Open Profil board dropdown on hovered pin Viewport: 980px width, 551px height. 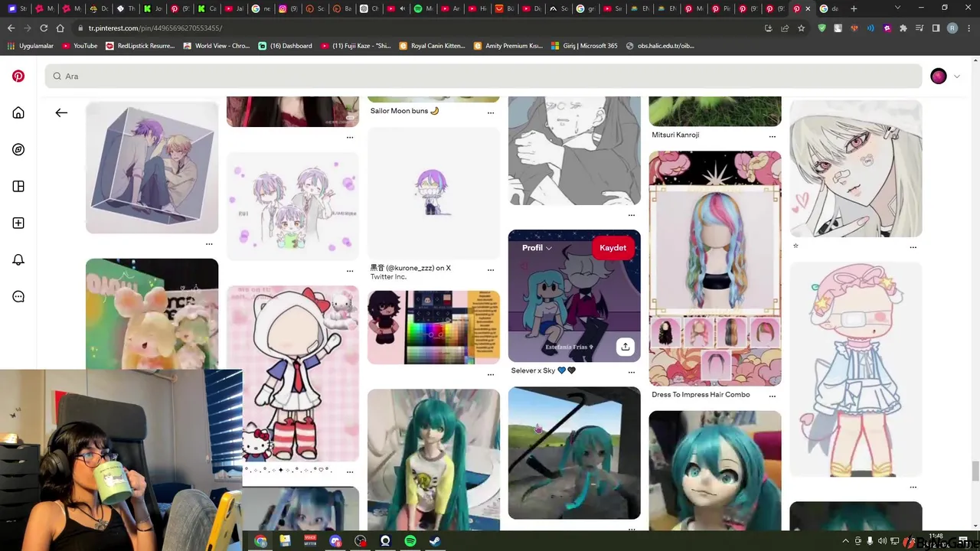click(x=537, y=248)
